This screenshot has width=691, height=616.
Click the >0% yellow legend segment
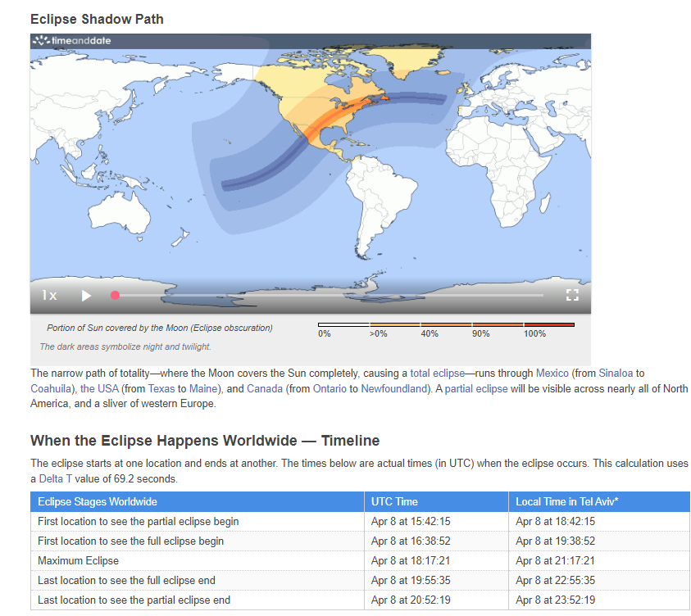coord(395,325)
